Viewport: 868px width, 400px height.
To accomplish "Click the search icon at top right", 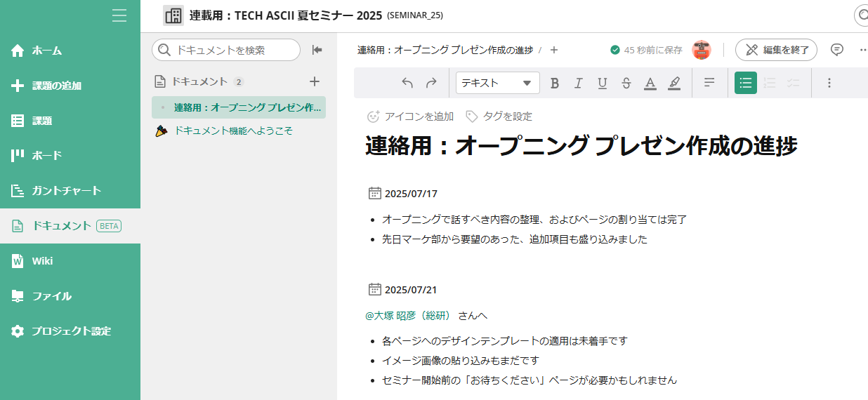I will [862, 15].
